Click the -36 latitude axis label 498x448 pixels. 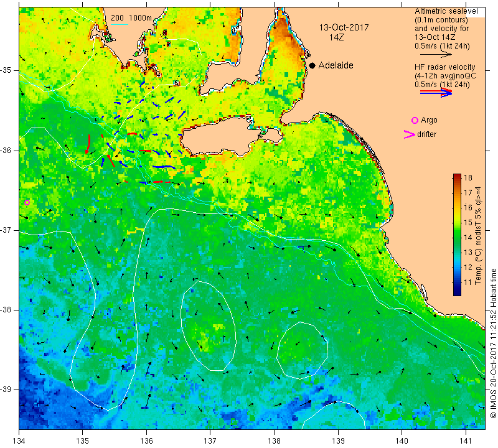tap(6, 150)
